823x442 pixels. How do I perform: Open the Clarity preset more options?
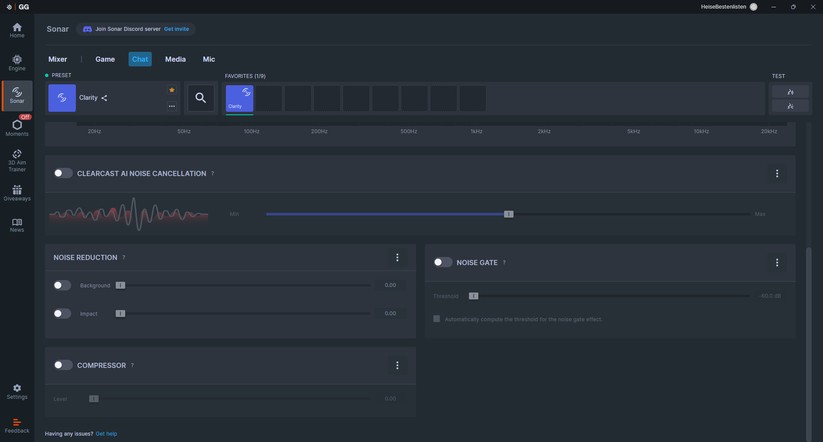pos(172,106)
